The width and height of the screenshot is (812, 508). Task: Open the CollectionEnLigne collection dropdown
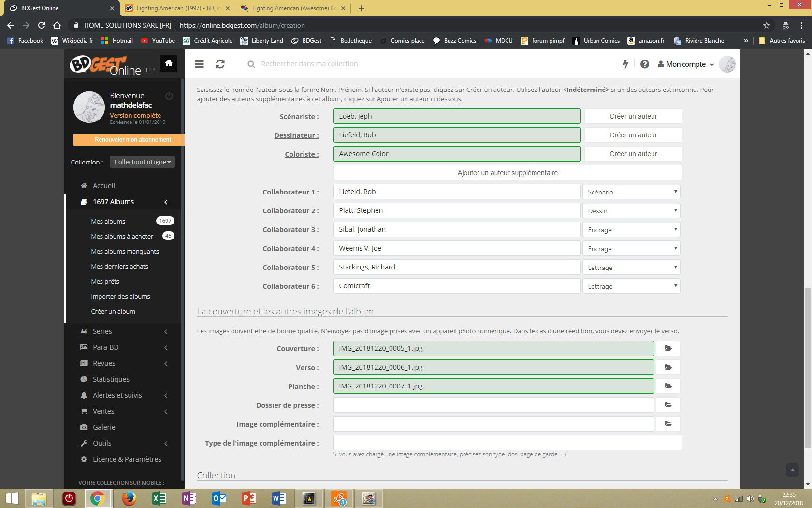click(x=142, y=162)
